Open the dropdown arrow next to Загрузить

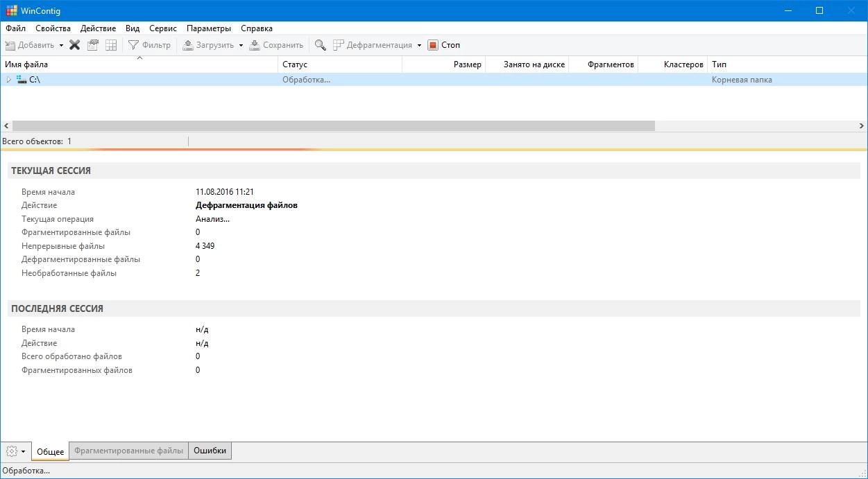[x=241, y=45]
